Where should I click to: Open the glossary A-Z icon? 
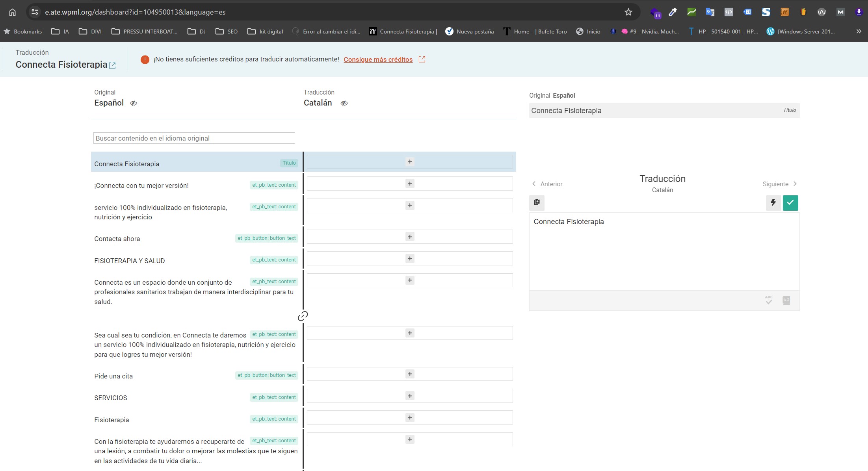786,300
